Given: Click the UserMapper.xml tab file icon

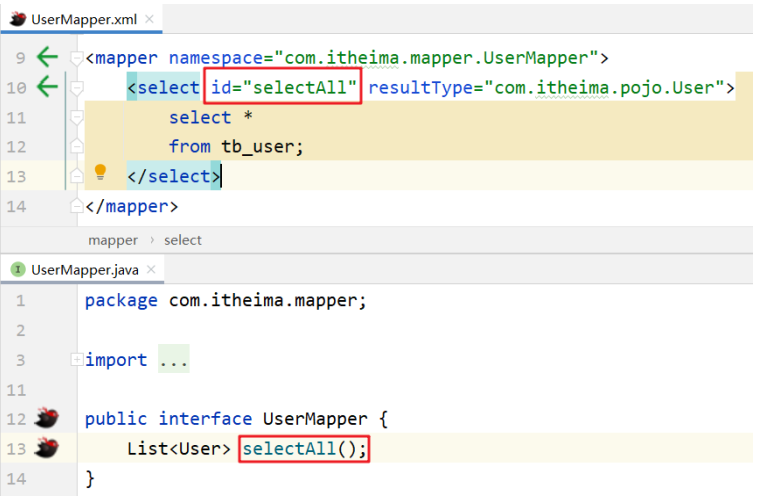Looking at the screenshot, I should tap(18, 19).
